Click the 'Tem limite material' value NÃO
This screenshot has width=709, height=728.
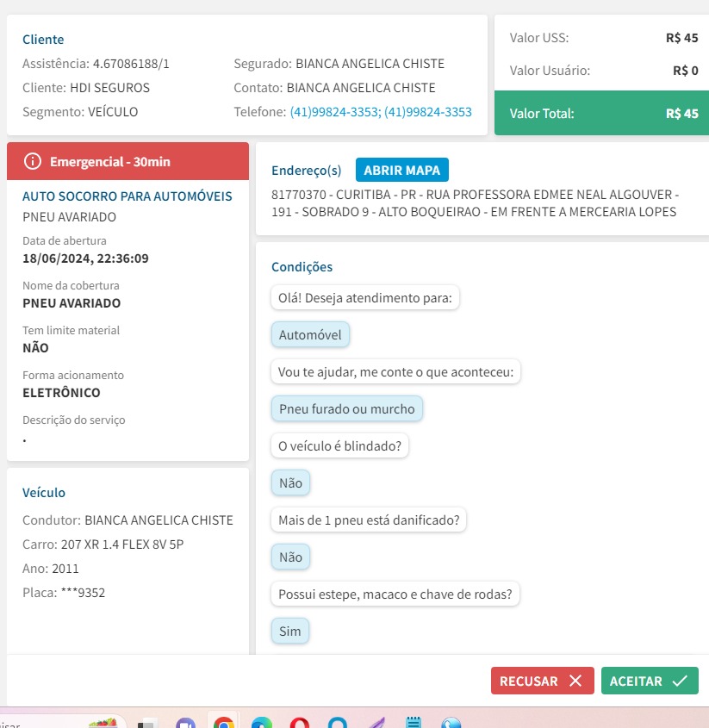tap(36, 348)
